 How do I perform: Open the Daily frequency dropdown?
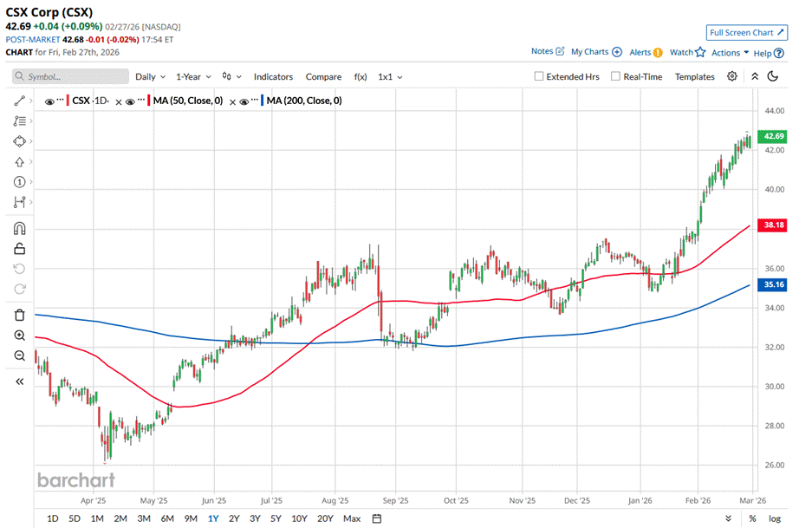pos(150,76)
